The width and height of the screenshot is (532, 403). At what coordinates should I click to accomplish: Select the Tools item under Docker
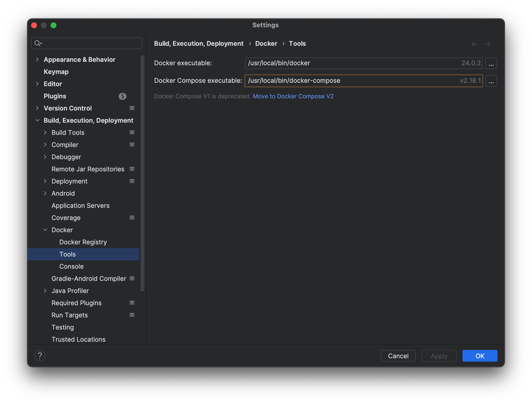pyautogui.click(x=83, y=254)
